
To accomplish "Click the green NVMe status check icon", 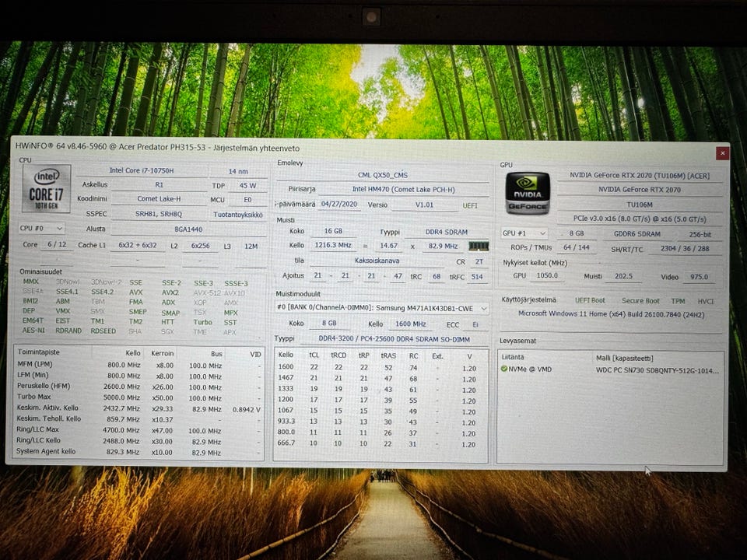I will [504, 369].
